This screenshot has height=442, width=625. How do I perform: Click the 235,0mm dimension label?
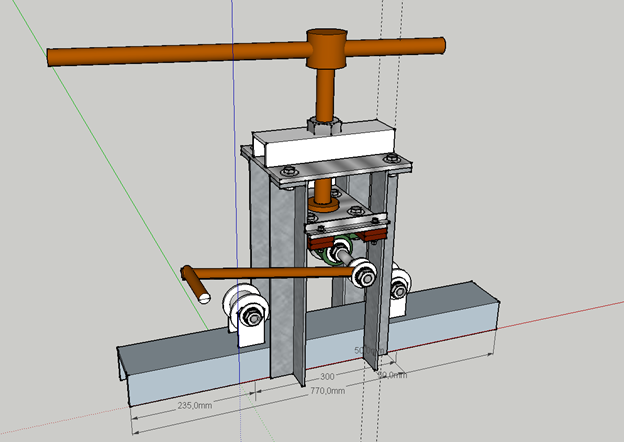(x=194, y=405)
